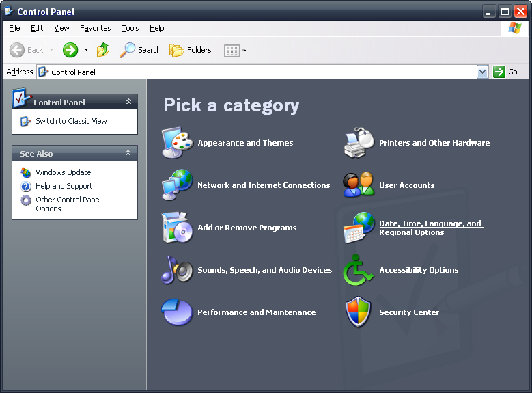Open Appearance and Themes text link

tap(245, 143)
